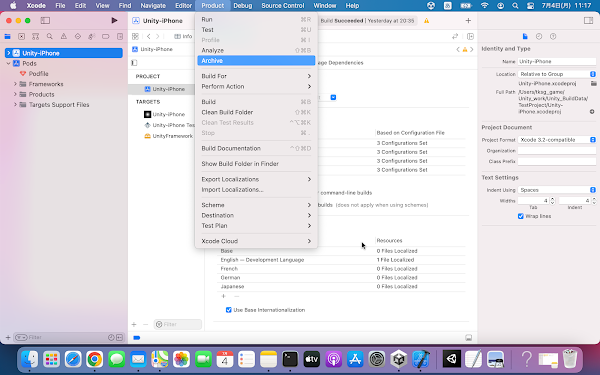
Task: Open the Report navigator icon
Action: click(120, 36)
